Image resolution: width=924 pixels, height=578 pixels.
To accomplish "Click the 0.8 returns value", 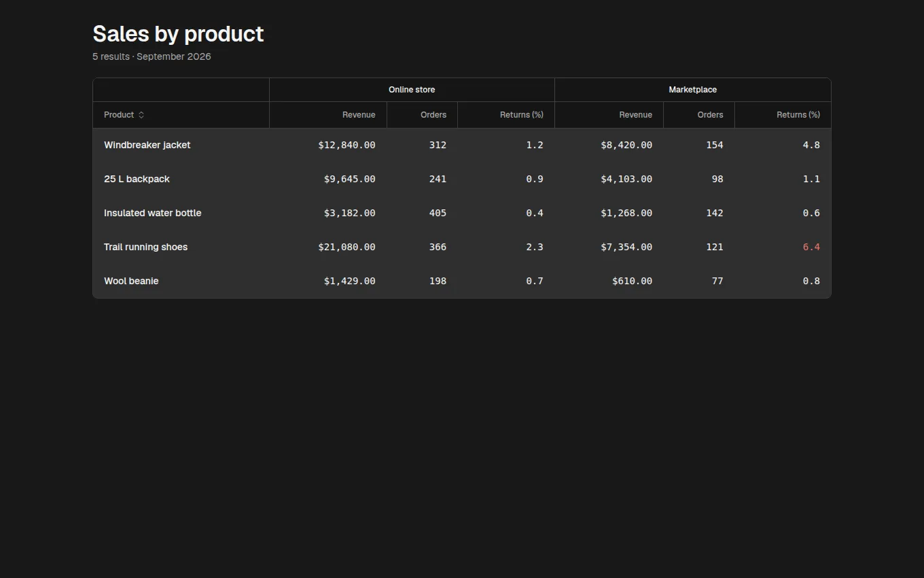I will (x=811, y=281).
